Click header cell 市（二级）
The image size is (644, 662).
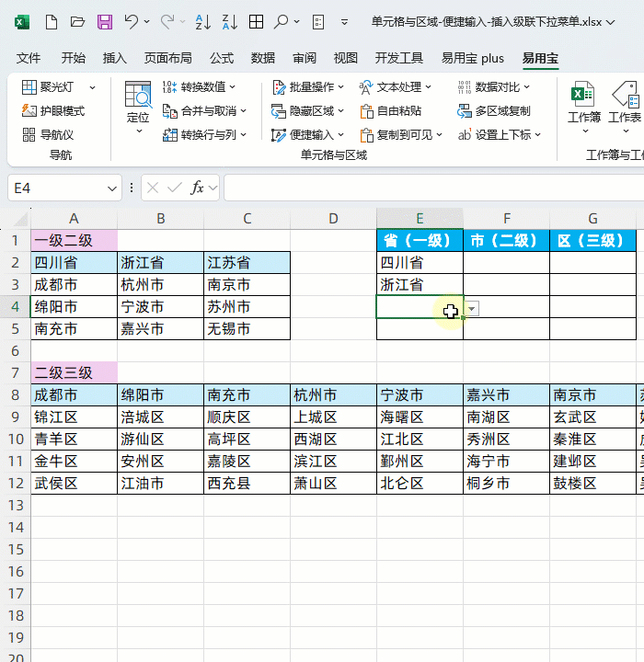point(506,241)
